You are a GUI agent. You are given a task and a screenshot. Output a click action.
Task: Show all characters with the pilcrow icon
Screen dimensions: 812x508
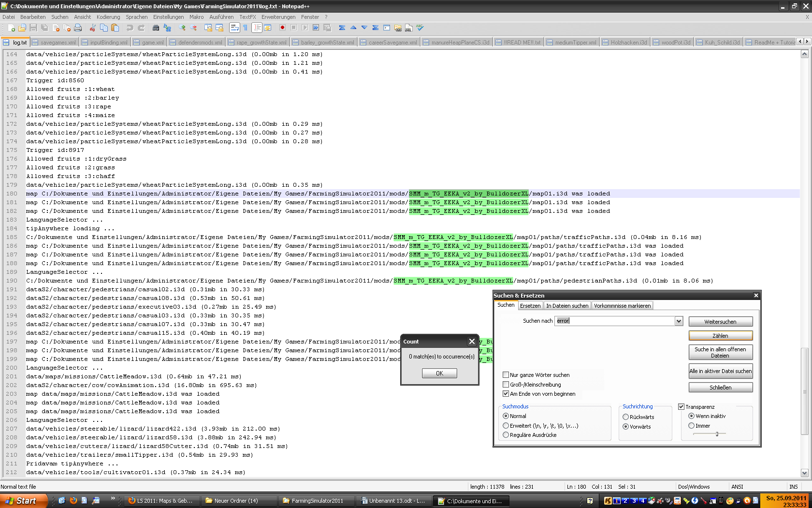(x=246, y=28)
